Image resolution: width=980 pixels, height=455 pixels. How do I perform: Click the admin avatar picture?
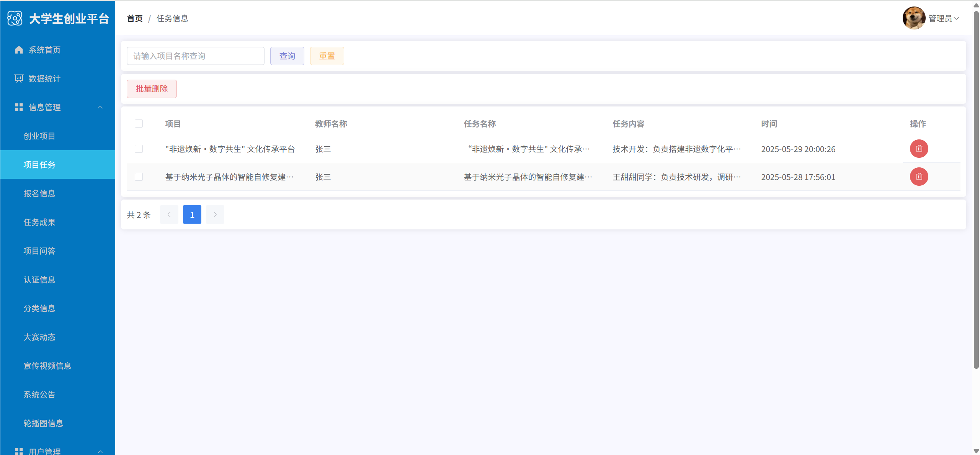[x=914, y=18]
